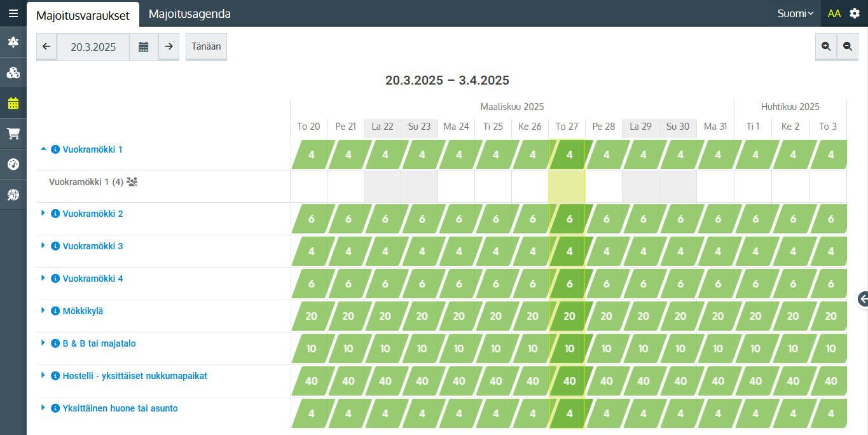Click the 20.3.2025 date field
The image size is (868, 435).
(x=93, y=46)
